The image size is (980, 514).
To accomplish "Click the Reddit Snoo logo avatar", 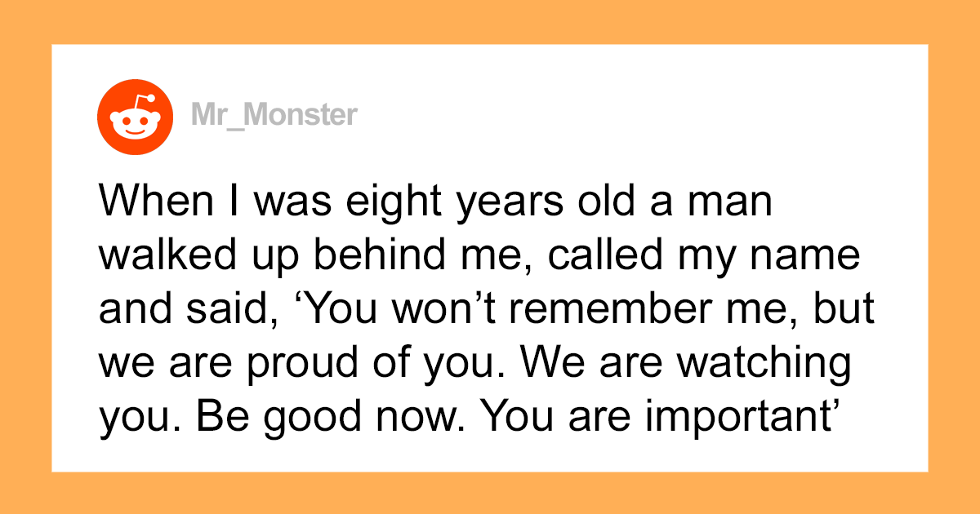I will (x=136, y=116).
